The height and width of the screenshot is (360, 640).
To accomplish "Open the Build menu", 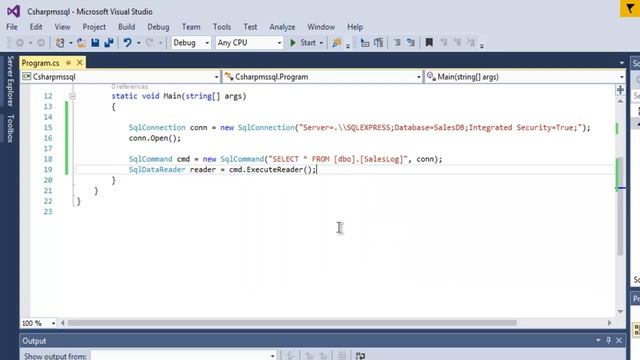I will (127, 27).
